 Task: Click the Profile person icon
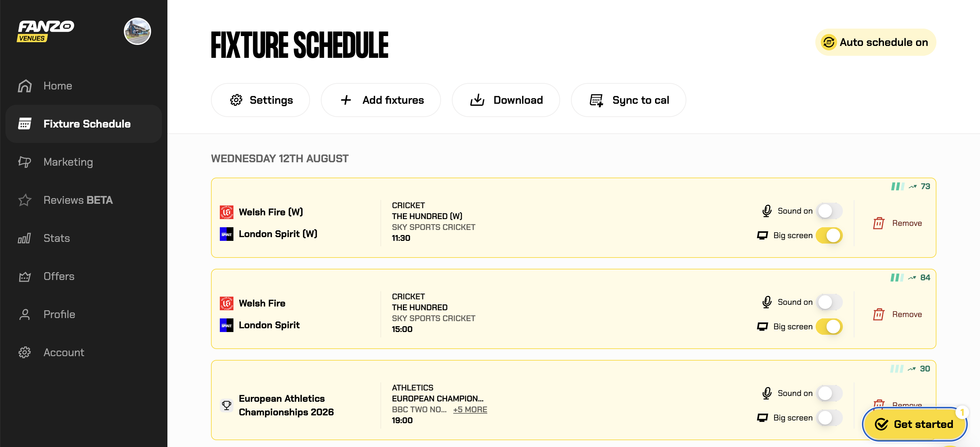(x=25, y=314)
